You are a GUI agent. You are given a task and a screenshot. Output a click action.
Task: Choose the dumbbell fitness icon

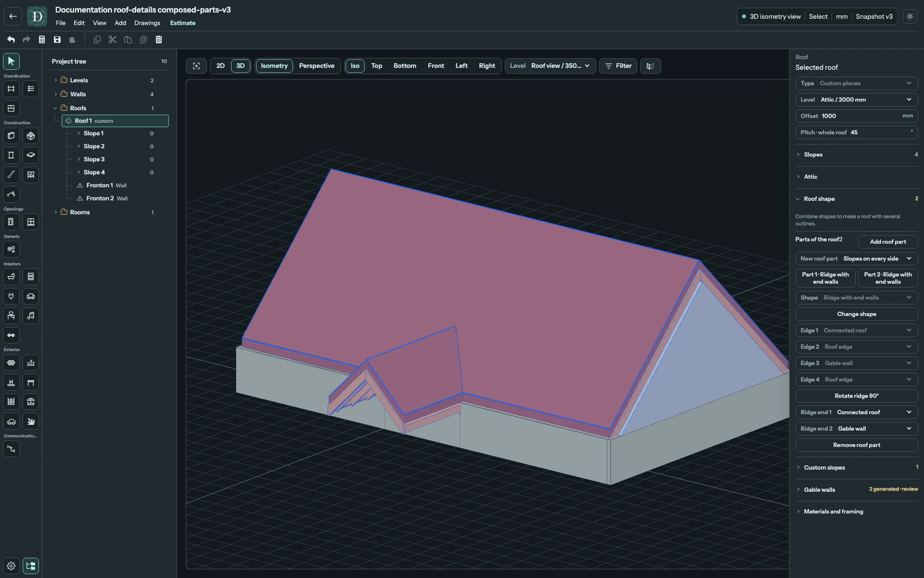coord(11,335)
